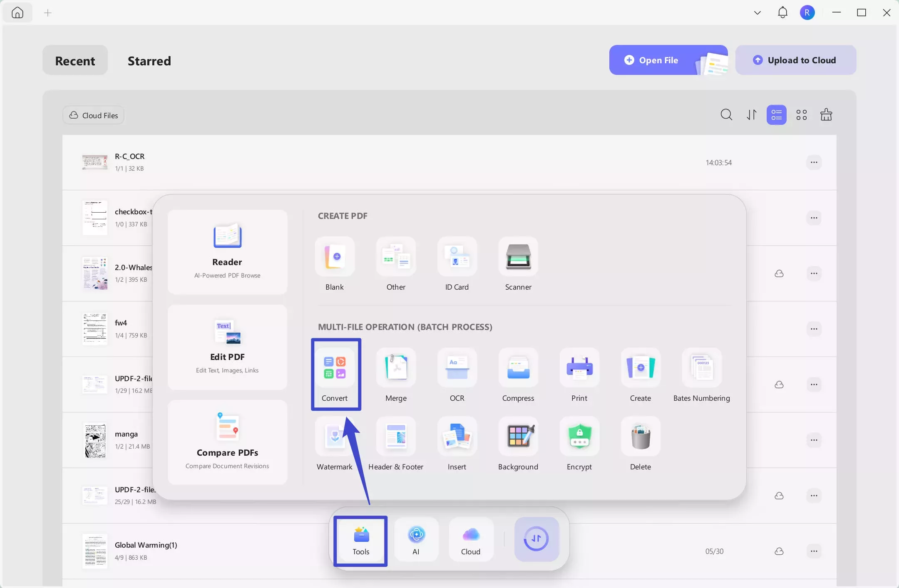Click the Upload to Cloud button

tap(795, 60)
